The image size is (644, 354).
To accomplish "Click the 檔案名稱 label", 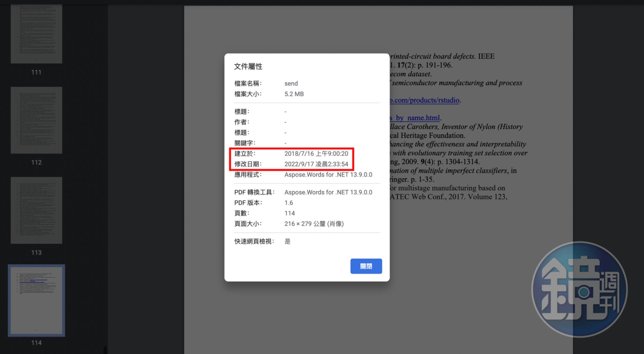I will (x=248, y=84).
